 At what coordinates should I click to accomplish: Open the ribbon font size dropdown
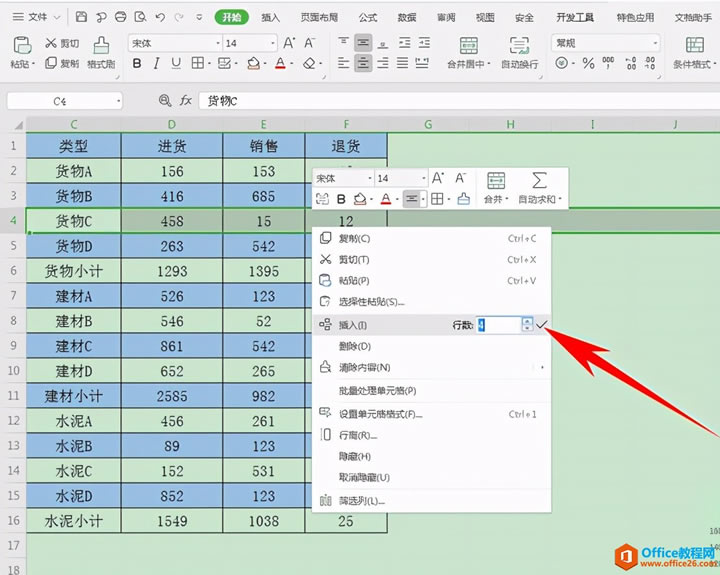click(x=273, y=43)
